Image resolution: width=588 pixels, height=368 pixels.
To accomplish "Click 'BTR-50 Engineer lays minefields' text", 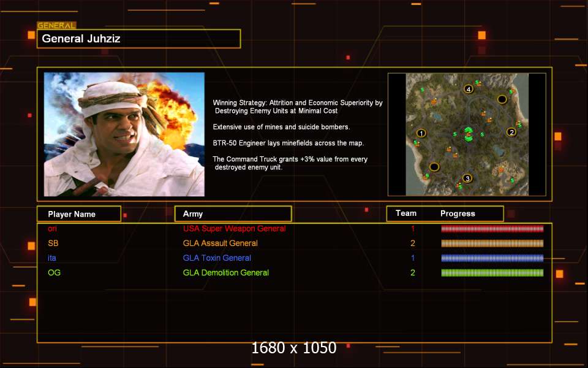I will pyautogui.click(x=288, y=143).
